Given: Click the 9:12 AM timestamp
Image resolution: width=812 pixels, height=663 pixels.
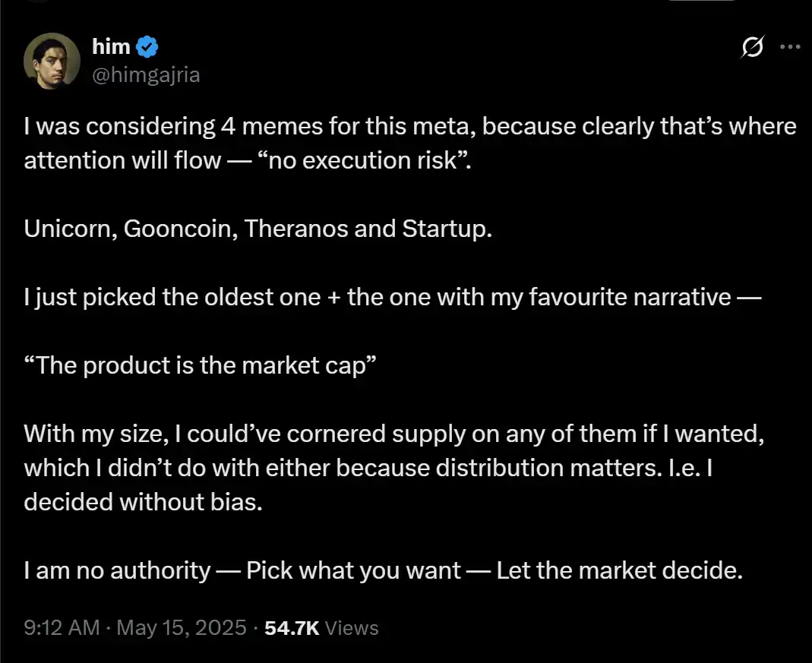Looking at the screenshot, I should click(x=62, y=628).
